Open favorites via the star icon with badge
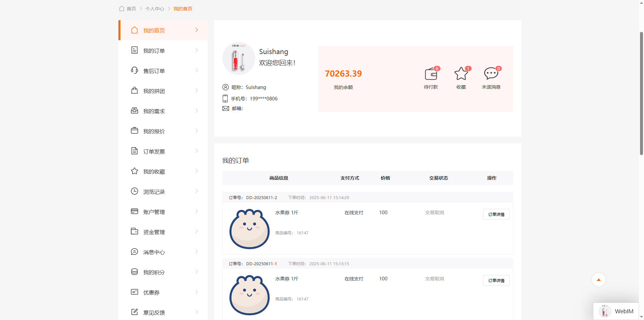The image size is (644, 320). 461,74
